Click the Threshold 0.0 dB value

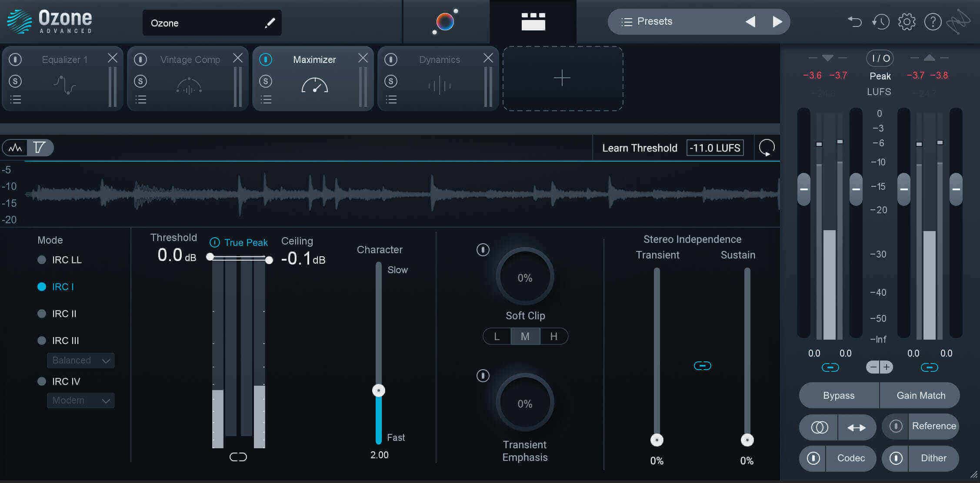(x=177, y=255)
